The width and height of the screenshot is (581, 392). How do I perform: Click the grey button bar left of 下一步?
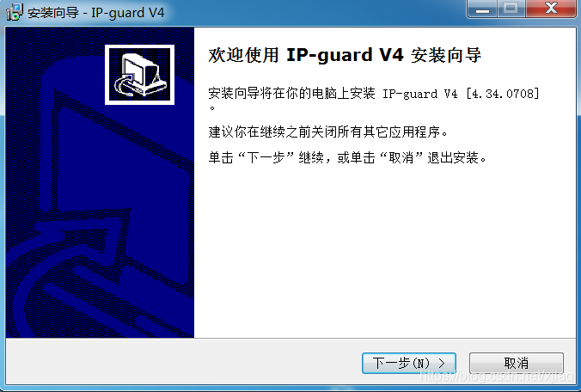tap(183, 361)
